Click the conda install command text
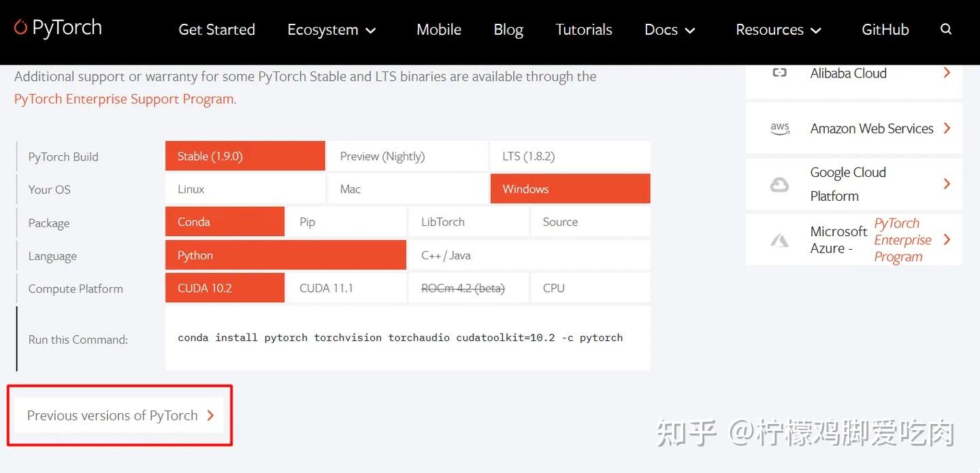980x473 pixels. click(x=400, y=338)
